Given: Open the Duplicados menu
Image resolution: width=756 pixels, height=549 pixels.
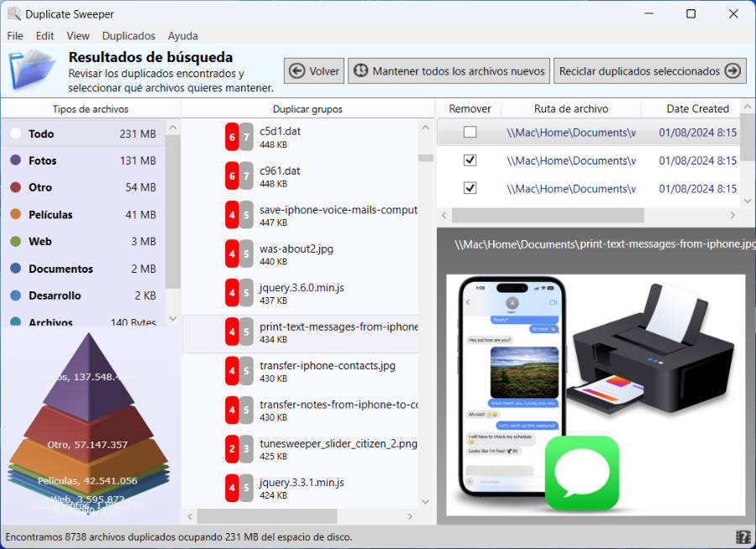Looking at the screenshot, I should (x=129, y=36).
